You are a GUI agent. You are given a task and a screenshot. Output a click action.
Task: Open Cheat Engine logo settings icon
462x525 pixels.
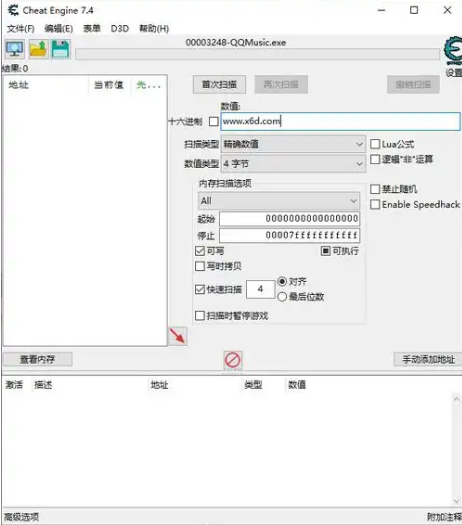click(453, 50)
